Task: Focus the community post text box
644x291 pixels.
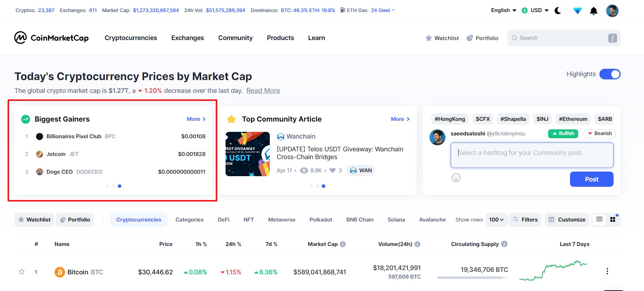Action: (x=532, y=155)
